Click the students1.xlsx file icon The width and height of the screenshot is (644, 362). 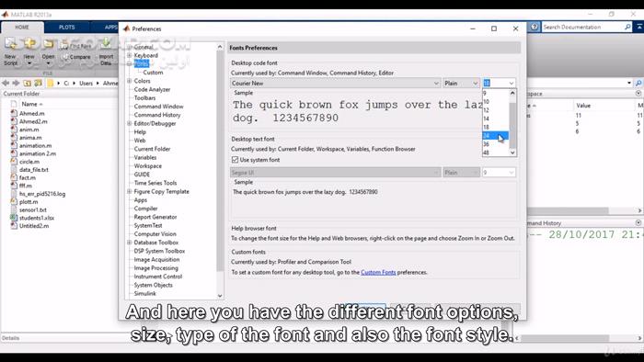pos(14,218)
